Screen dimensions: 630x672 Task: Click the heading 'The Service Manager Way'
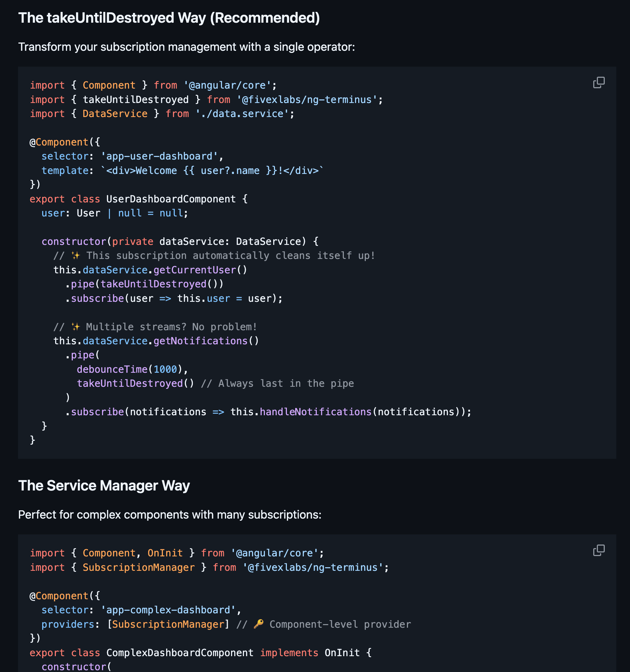[104, 485]
